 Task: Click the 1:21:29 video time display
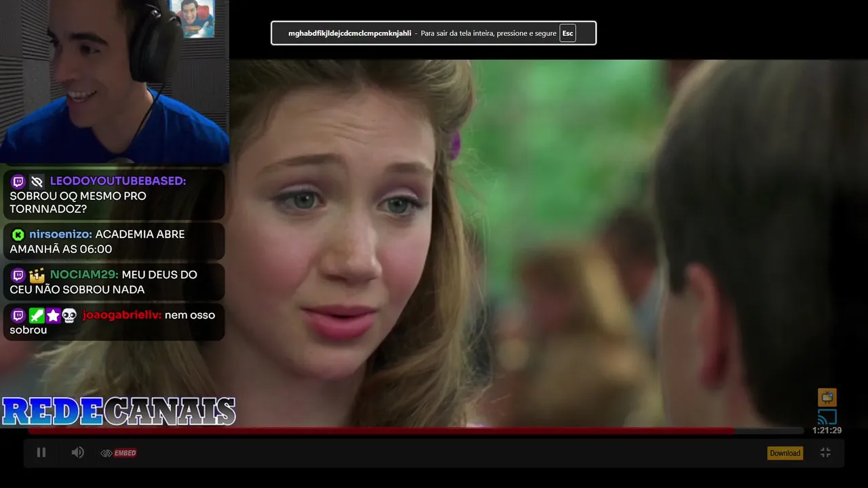pos(827,430)
